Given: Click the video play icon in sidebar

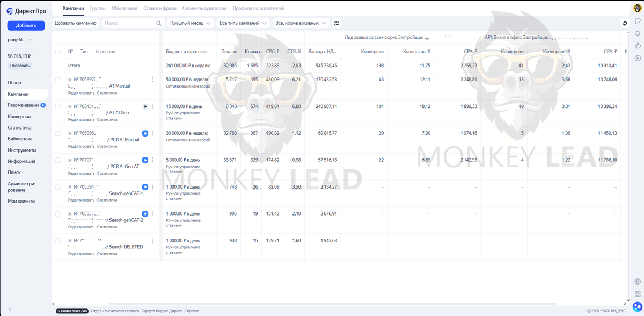Looking at the screenshot, I should click(x=638, y=58).
